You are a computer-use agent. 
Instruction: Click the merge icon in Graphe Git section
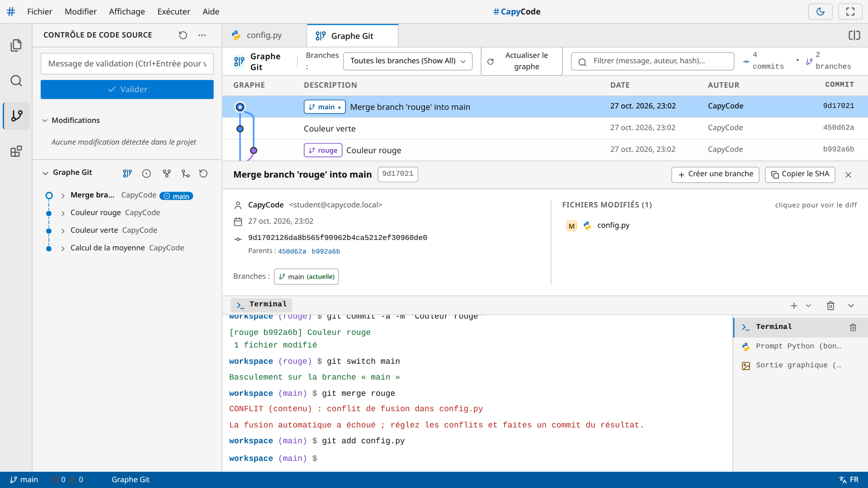[186, 174]
